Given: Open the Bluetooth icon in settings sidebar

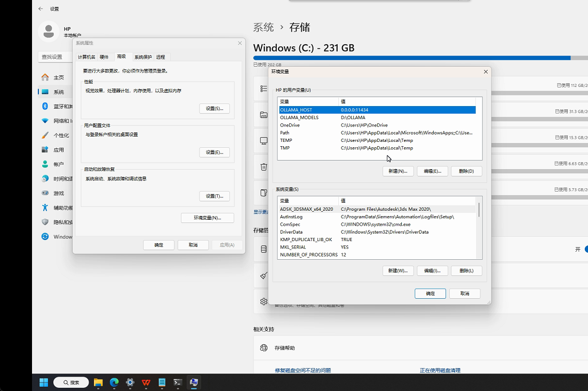Looking at the screenshot, I should coord(45,106).
